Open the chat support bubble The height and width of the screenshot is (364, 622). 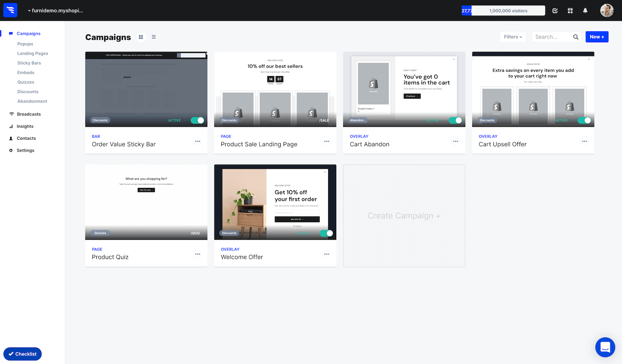[x=605, y=347]
